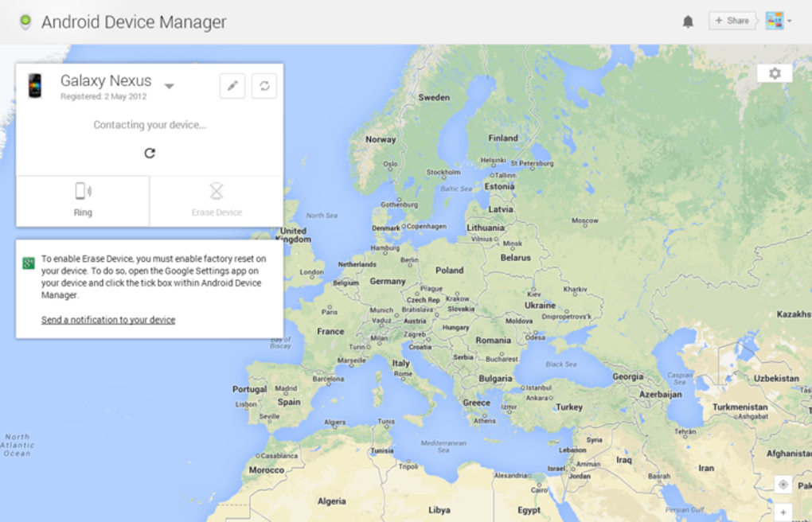812x522 pixels.
Task: Click the Finland label on the map
Action: pos(503,138)
